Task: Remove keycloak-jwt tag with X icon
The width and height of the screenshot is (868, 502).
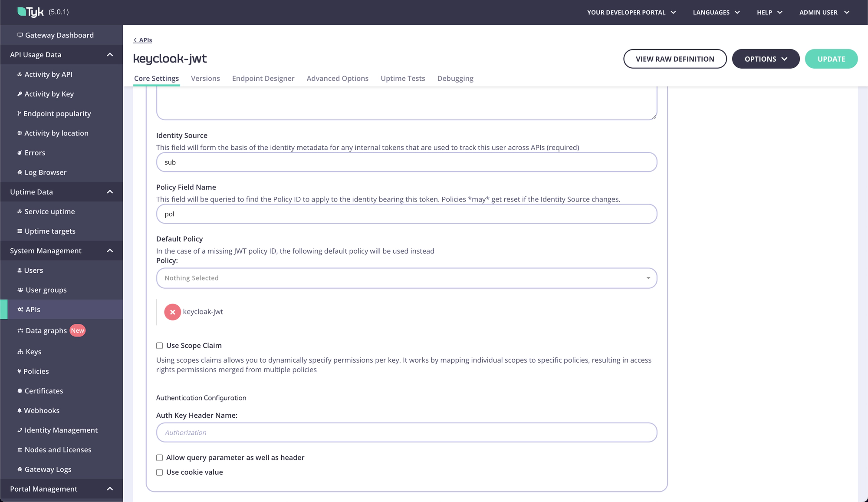Action: [x=173, y=311]
